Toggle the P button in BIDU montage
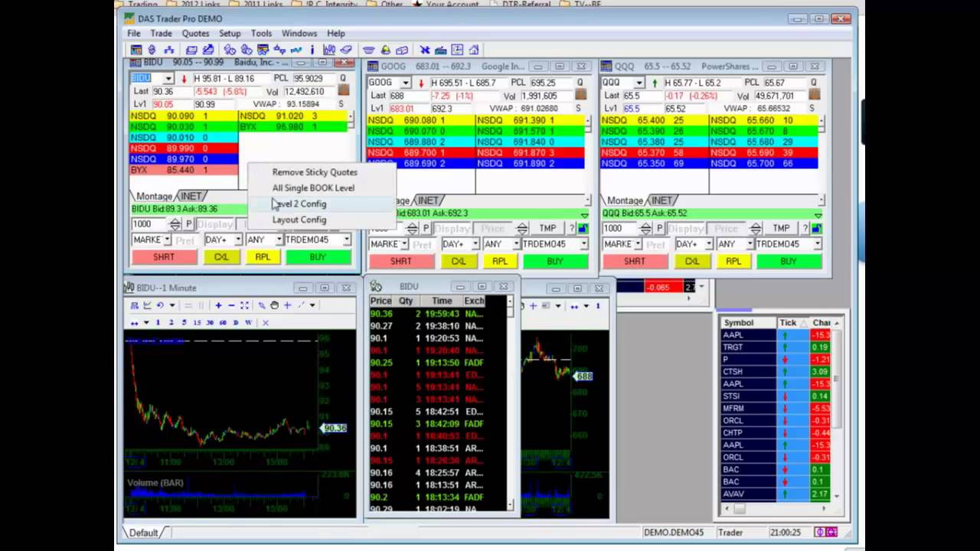 188,224
